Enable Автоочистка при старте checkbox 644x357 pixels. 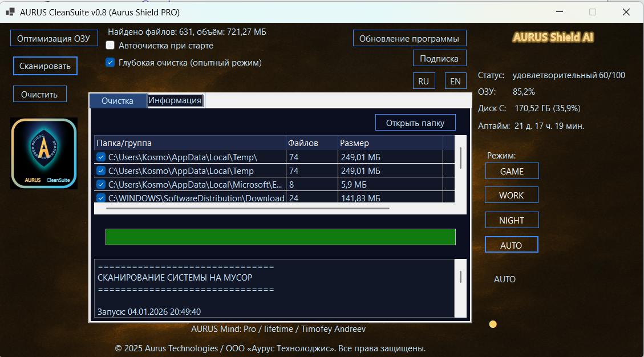pos(110,45)
